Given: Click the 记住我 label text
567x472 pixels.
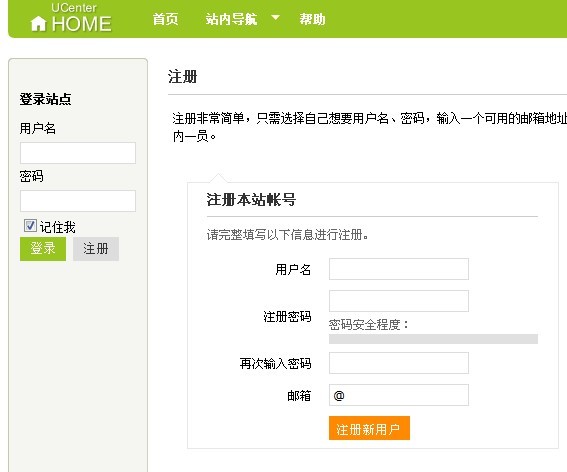Looking at the screenshot, I should point(58,227).
